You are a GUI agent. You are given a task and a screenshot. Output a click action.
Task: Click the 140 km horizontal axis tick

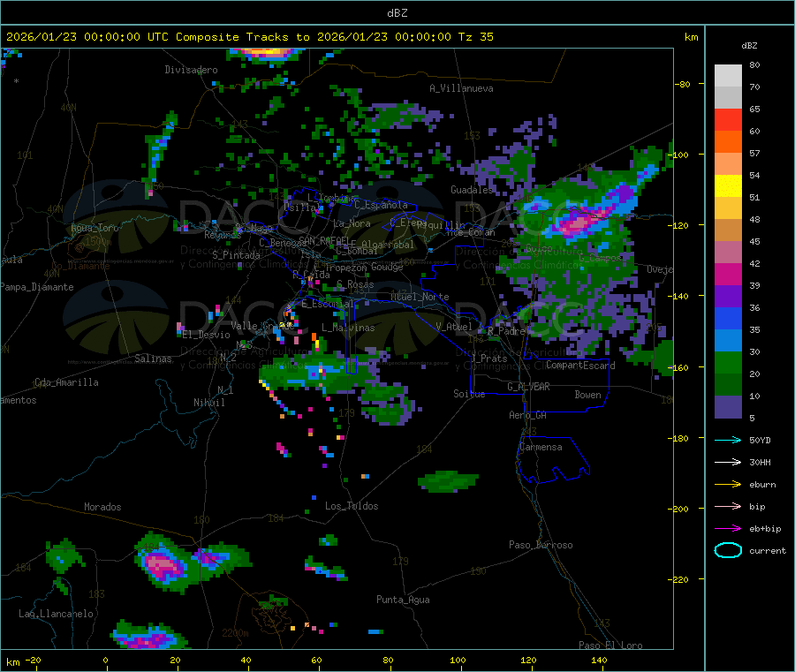click(x=599, y=660)
